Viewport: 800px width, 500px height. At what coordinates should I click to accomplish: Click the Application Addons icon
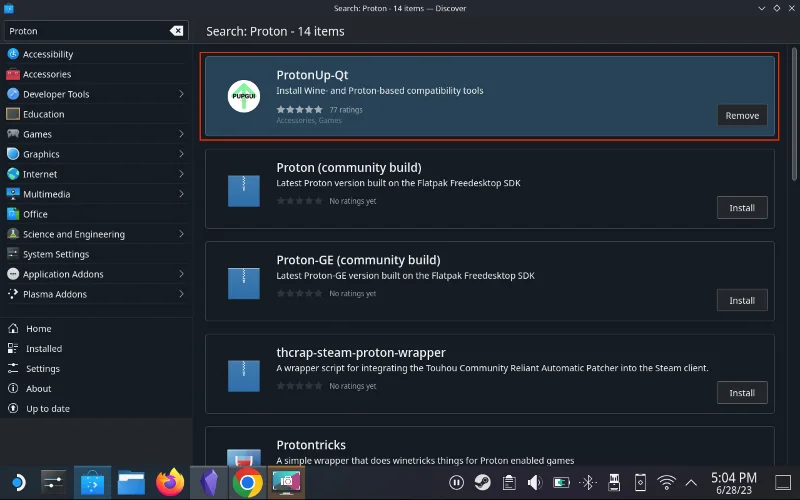coord(13,274)
